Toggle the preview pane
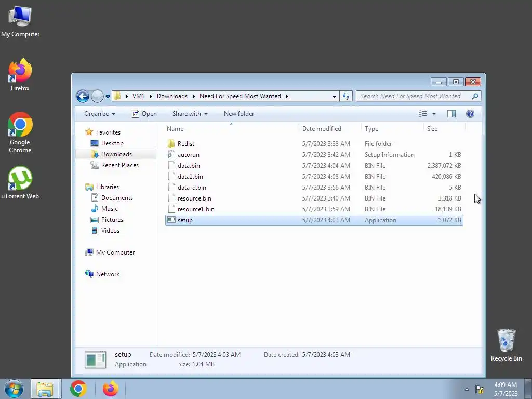532x399 pixels. coord(451,114)
